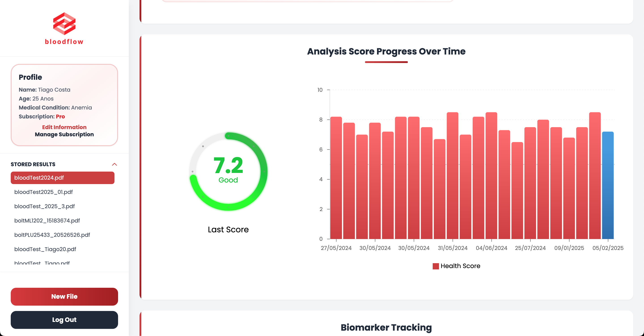
Task: Click the Medical Condition: Anemia line
Action: point(55,108)
